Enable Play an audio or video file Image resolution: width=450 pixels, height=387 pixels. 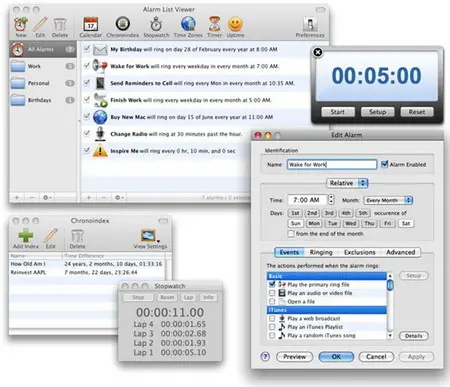(x=272, y=293)
